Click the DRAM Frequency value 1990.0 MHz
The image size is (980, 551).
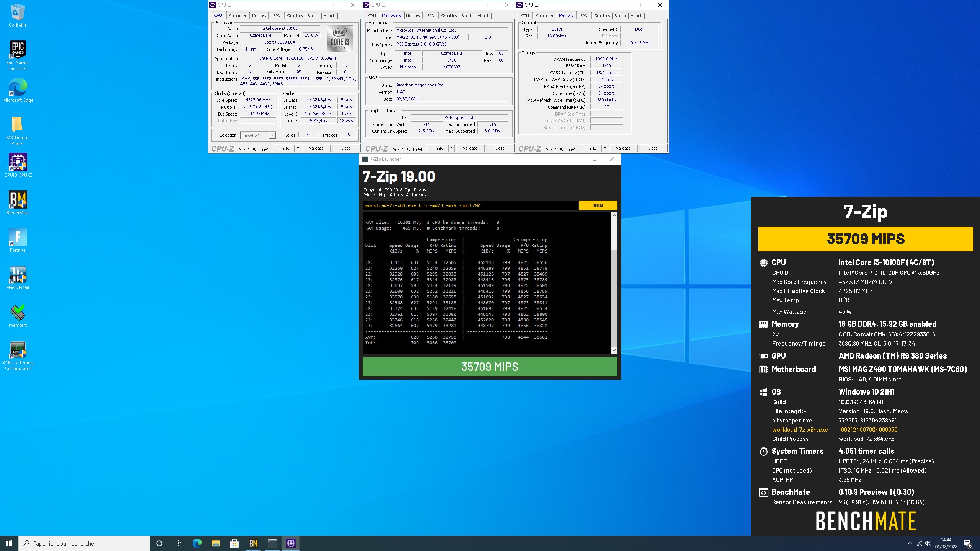coord(606,59)
